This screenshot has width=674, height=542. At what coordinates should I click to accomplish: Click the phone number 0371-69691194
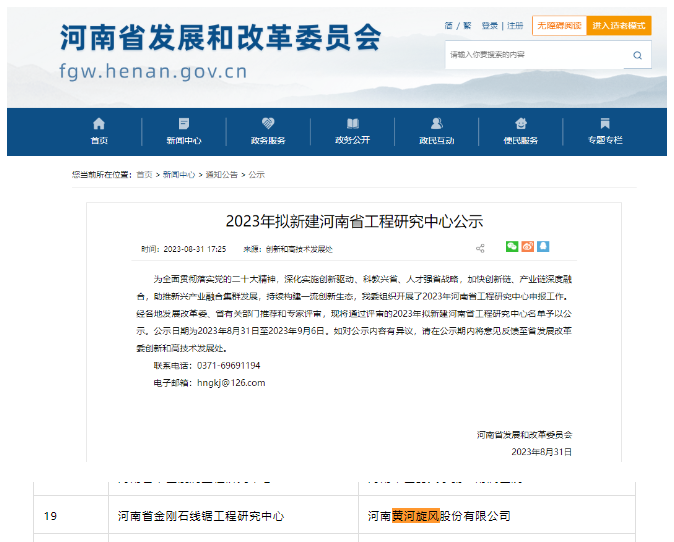pos(229,366)
